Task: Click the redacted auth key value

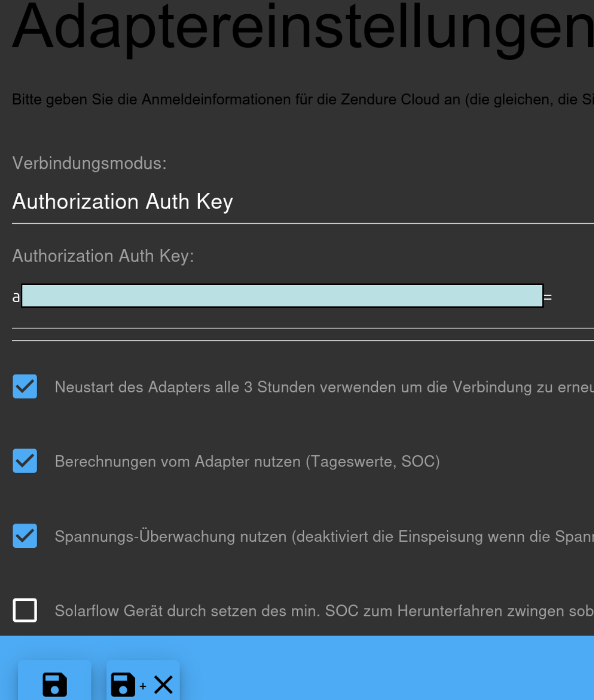Action: click(282, 296)
